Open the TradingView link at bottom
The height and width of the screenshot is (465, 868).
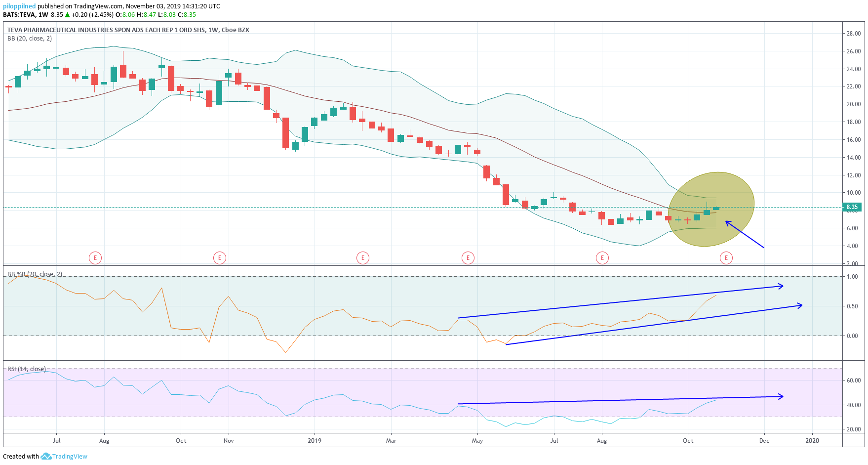pos(70,456)
